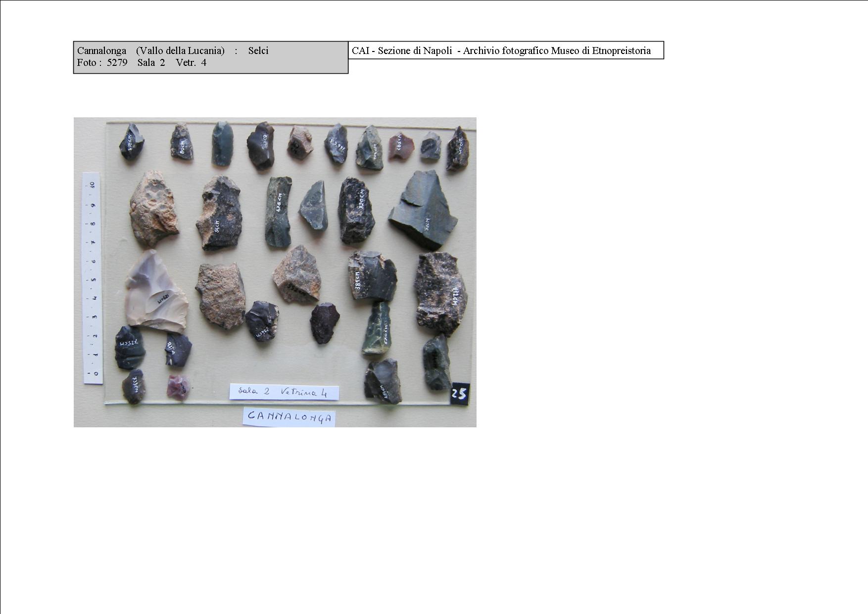Click the "Foto : 5279" text
Viewport: 868px width, 614px height.
coord(102,62)
